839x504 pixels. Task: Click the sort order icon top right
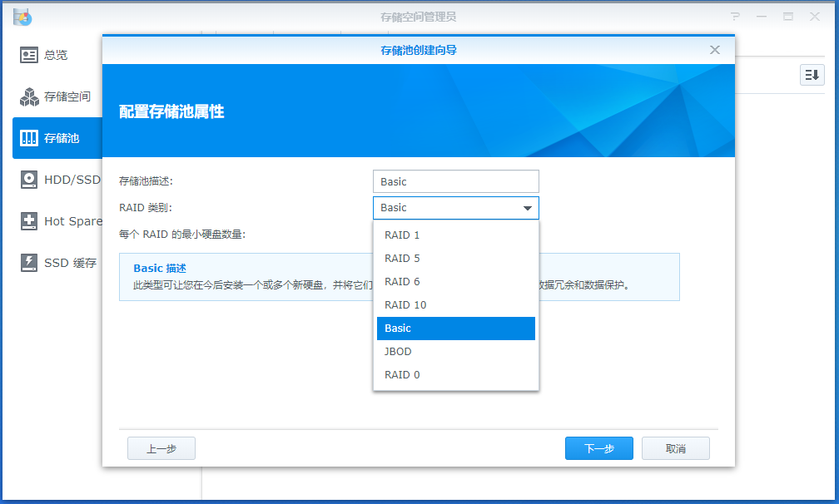point(812,75)
